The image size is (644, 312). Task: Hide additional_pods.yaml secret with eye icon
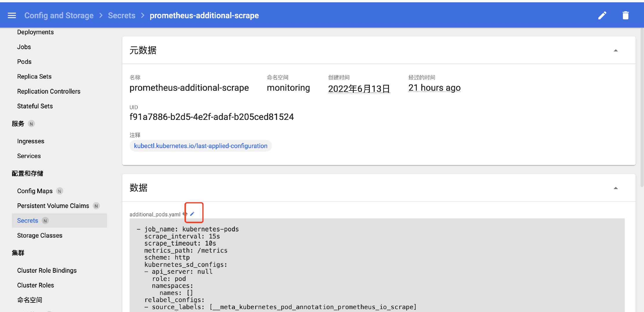point(185,214)
